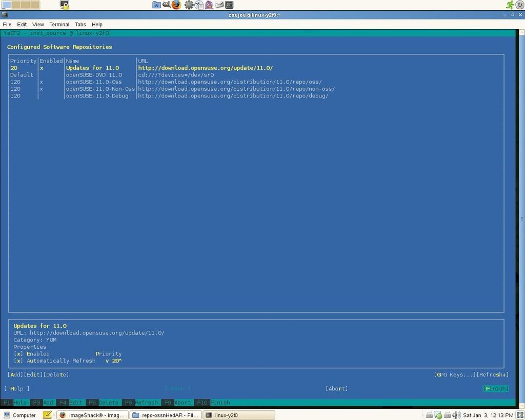Click the lock screen icon in top panel
The height and width of the screenshot is (420, 525).
click(x=64, y=5)
